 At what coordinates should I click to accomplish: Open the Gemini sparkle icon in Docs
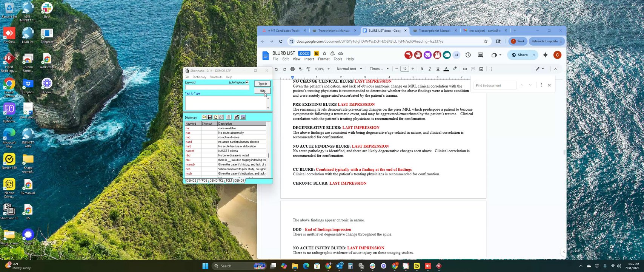coord(545,55)
